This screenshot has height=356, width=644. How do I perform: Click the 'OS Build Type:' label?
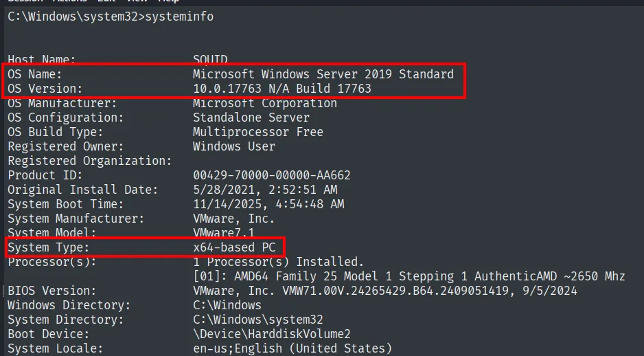pyautogui.click(x=56, y=132)
